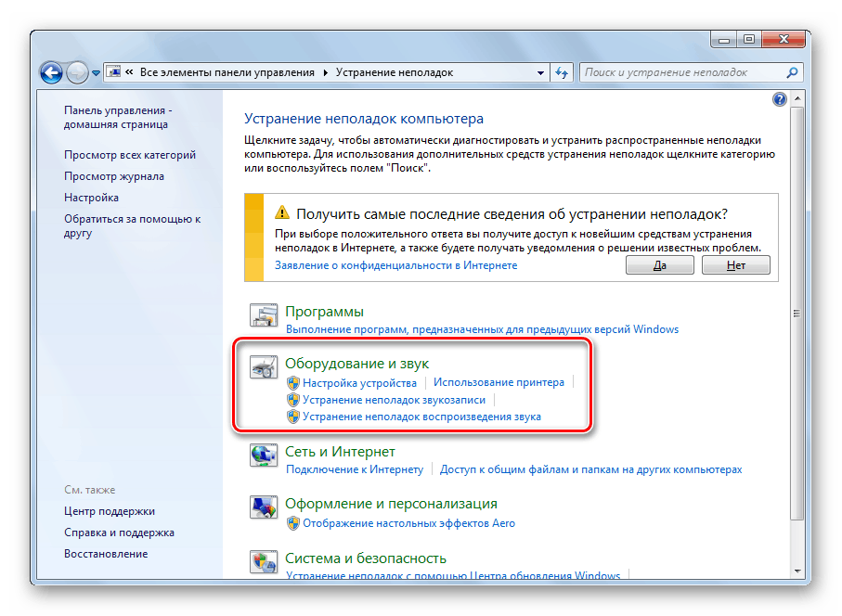842x616 pixels.
Task: Click the Нет button
Action: click(x=735, y=265)
